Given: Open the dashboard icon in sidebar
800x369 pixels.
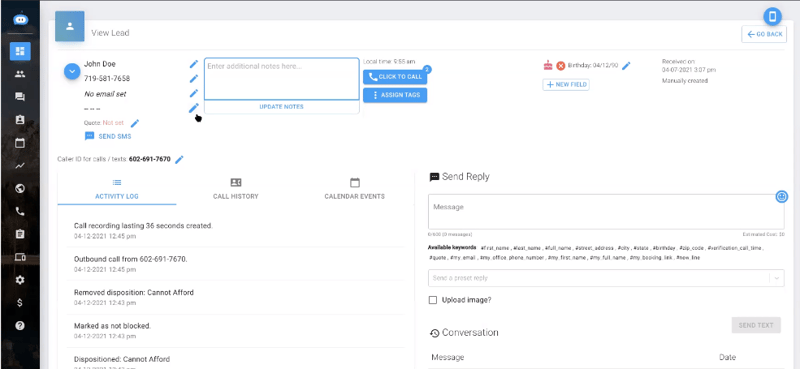Looking at the screenshot, I should click(x=20, y=51).
